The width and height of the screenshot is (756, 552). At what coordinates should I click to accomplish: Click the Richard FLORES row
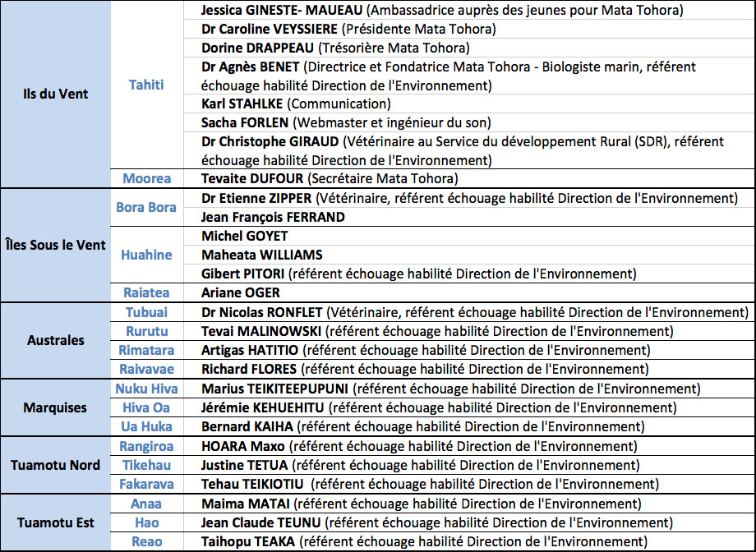[x=469, y=369]
